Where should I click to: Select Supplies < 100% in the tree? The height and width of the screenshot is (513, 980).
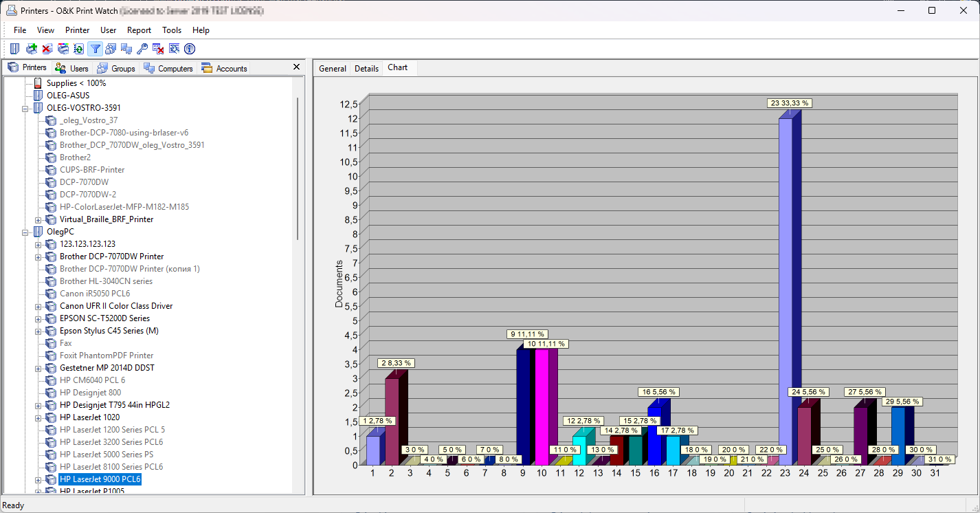point(76,83)
